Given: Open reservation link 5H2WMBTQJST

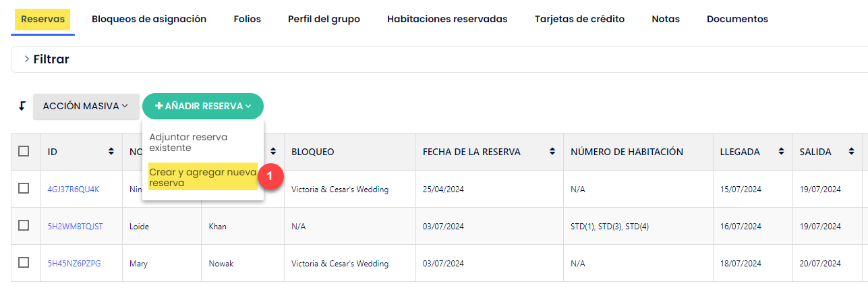Looking at the screenshot, I should point(76,227).
